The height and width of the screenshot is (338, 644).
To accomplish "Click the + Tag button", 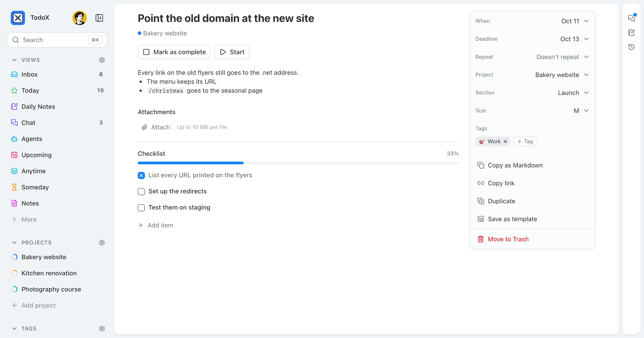I will (525, 141).
